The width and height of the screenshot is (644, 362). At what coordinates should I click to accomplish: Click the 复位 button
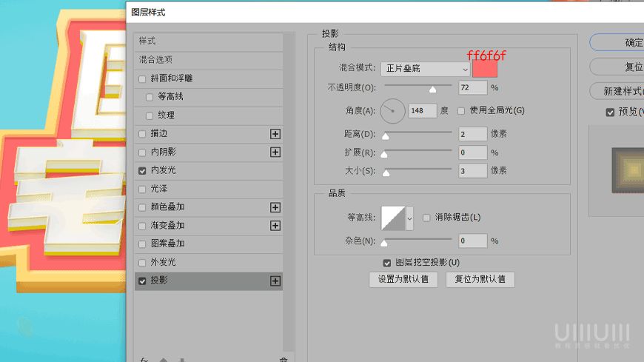pos(617,67)
